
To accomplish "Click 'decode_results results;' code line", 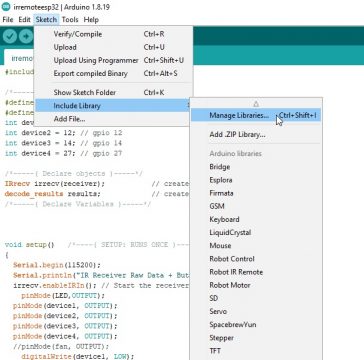I will (52, 194).
